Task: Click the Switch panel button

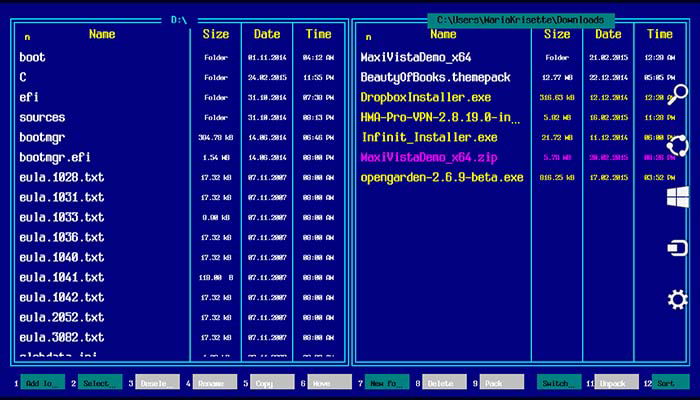Action: click(x=559, y=382)
